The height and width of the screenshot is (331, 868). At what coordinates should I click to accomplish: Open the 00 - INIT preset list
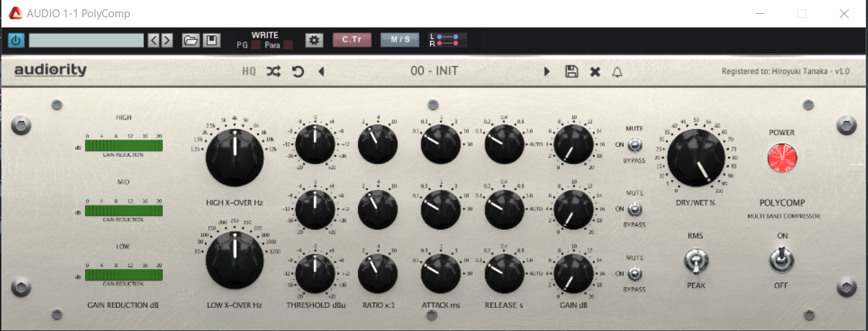point(434,71)
